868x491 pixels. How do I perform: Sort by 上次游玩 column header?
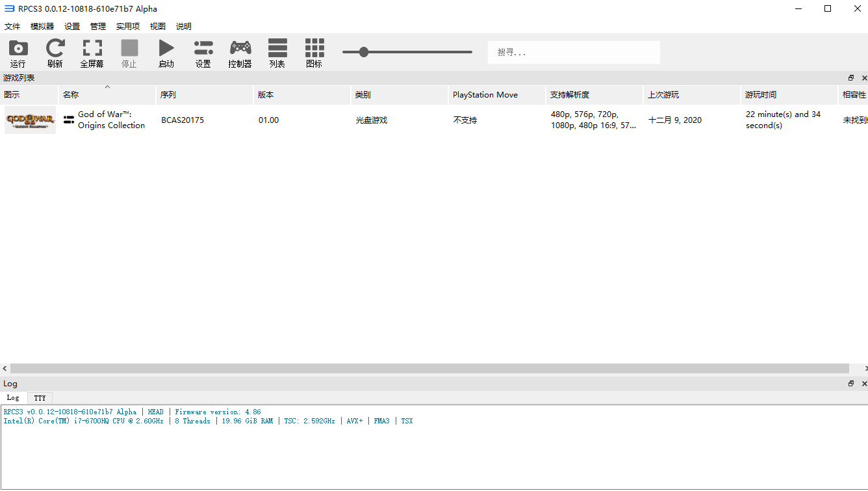pyautogui.click(x=691, y=95)
